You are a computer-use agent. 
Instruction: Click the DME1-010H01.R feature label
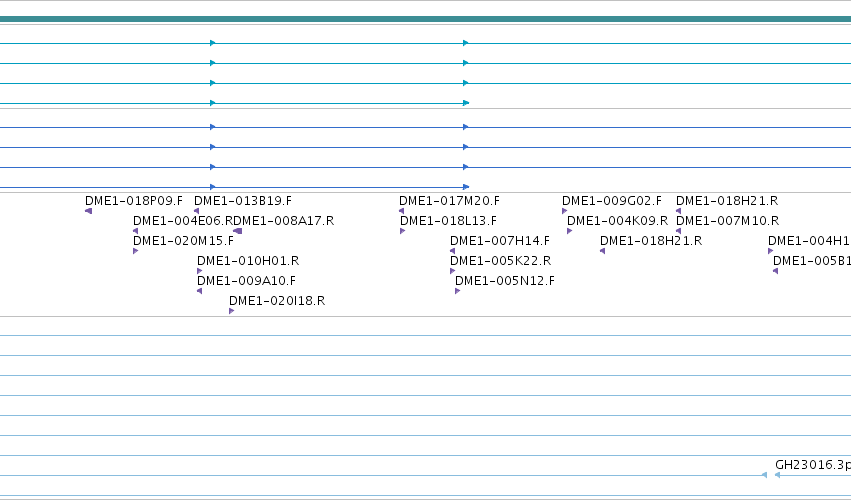coord(248,261)
